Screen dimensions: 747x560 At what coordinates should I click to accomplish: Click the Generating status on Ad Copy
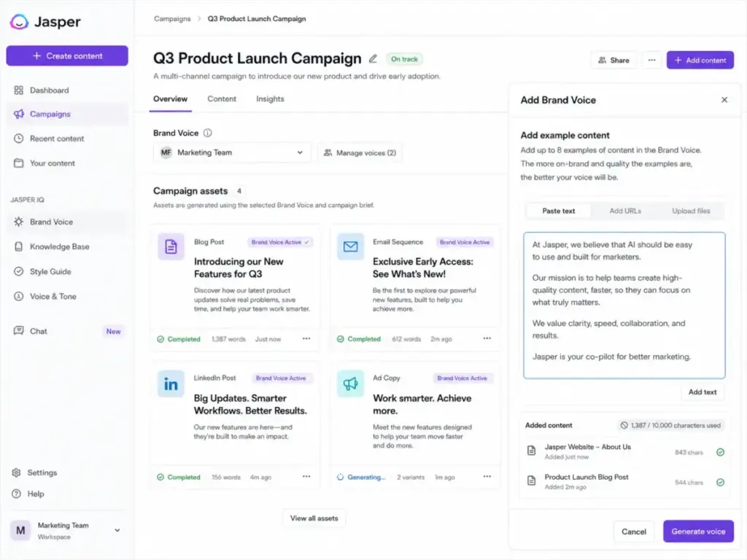click(360, 477)
